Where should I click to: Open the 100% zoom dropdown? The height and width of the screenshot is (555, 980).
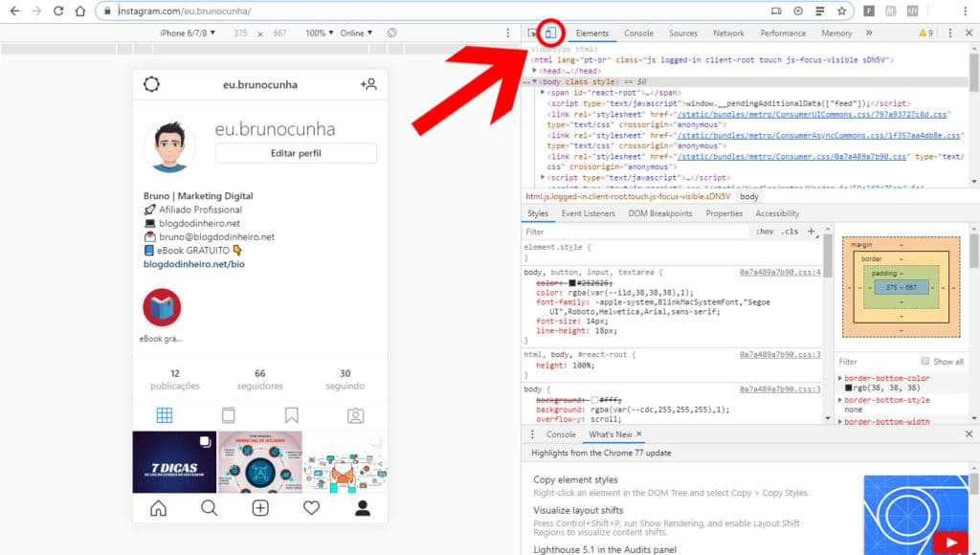coord(320,33)
